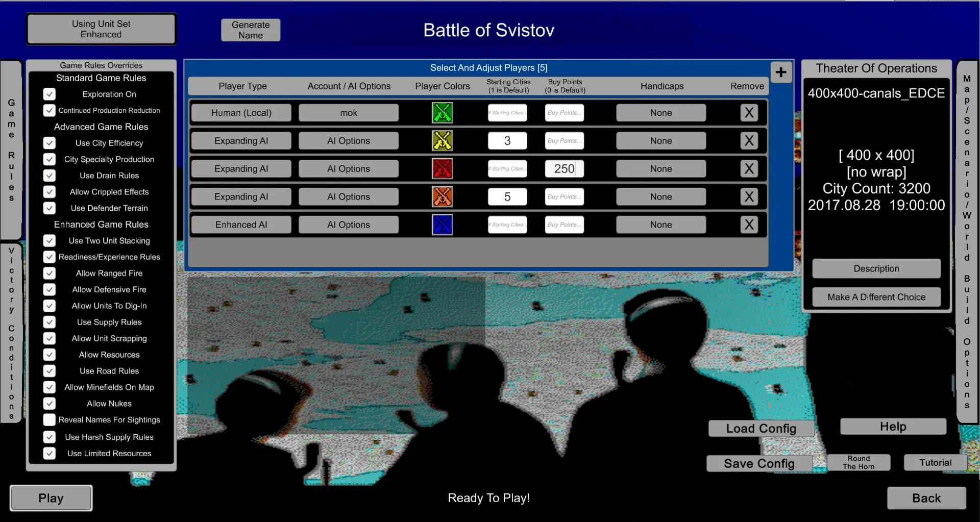Click the orange crossed-swords player color icon
Viewport: 980px width, 522px height.
[x=442, y=197]
